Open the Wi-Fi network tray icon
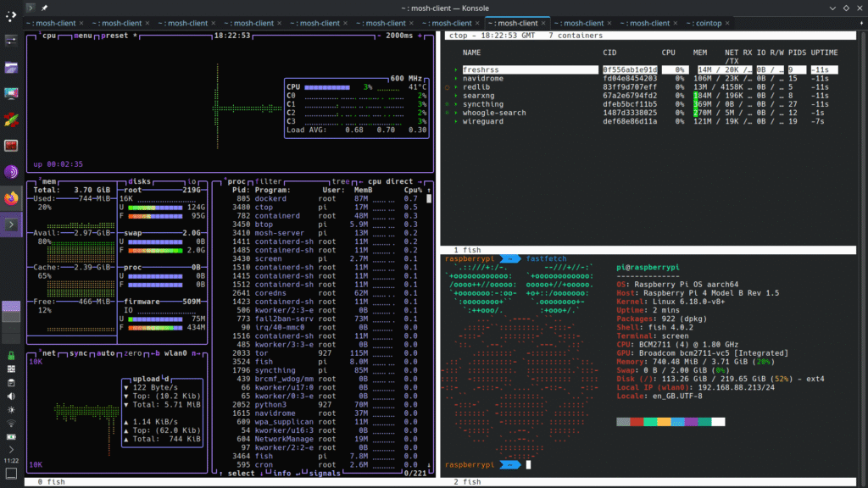The width and height of the screenshot is (868, 488). (x=11, y=423)
